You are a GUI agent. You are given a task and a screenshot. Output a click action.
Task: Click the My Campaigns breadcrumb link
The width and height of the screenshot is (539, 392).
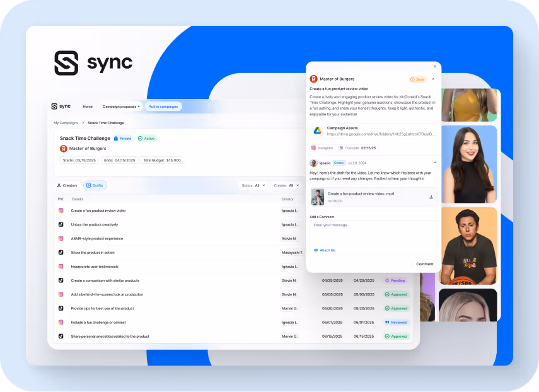tap(66, 123)
